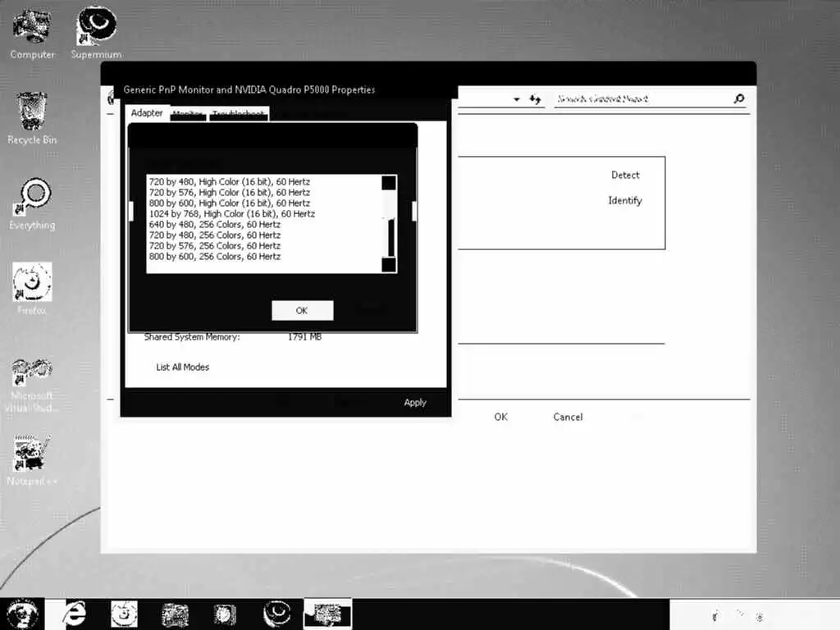The height and width of the screenshot is (630, 840).
Task: Open the Windows Start menu orb
Action: (x=21, y=614)
